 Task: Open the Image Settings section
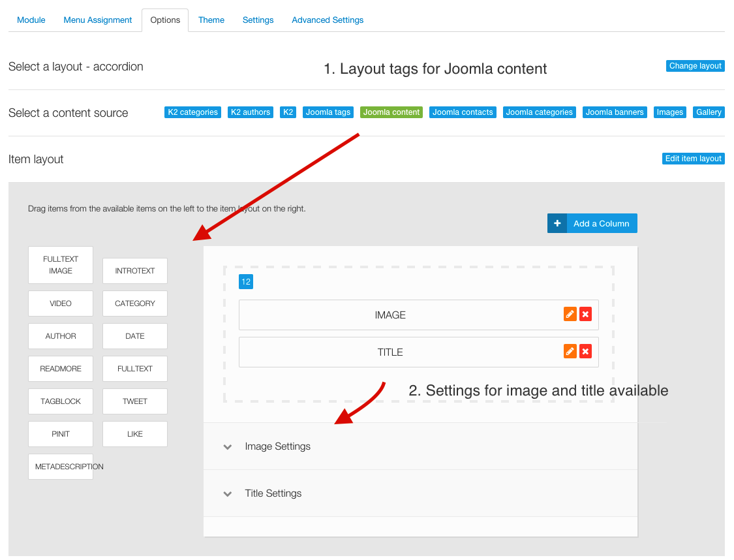coord(420,446)
